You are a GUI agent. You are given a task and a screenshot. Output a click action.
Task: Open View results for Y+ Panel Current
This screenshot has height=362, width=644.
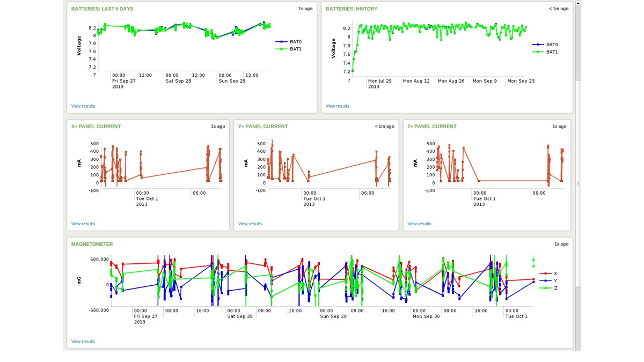tap(250, 224)
